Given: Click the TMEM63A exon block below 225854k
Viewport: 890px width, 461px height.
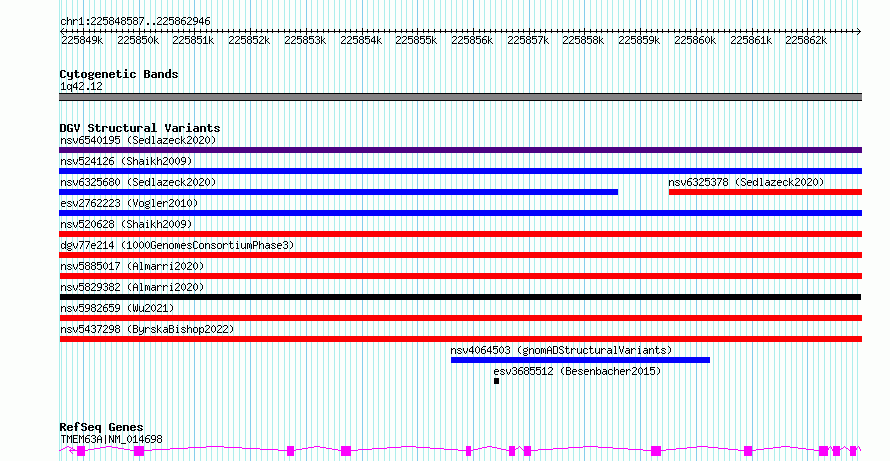Looking at the screenshot, I should tap(346, 451).
